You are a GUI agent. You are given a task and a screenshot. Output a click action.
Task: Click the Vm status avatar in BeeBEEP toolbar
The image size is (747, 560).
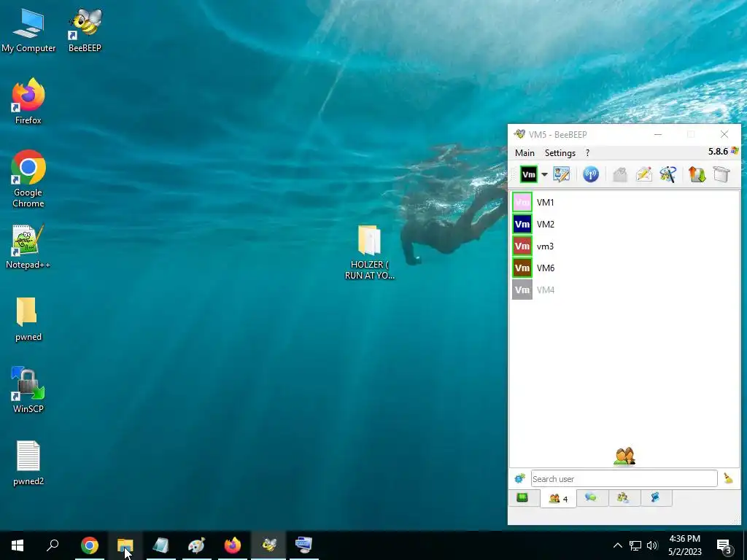[528, 175]
